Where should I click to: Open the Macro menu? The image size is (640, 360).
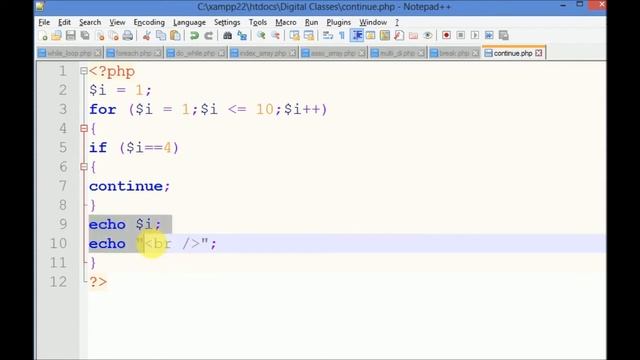click(x=286, y=22)
